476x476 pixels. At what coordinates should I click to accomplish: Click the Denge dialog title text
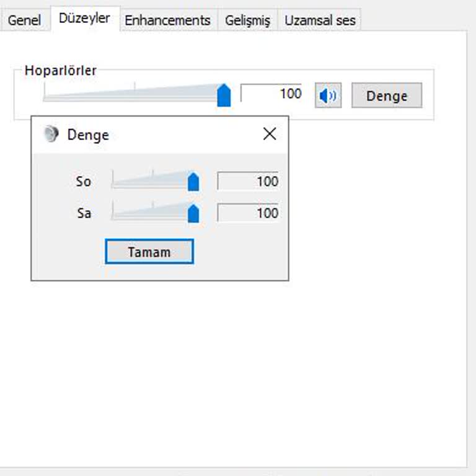(88, 134)
